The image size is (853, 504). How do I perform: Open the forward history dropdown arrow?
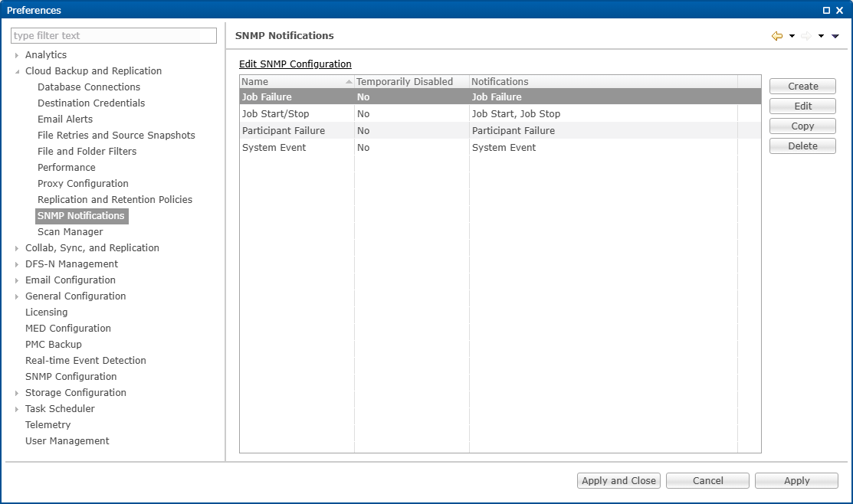[821, 36]
